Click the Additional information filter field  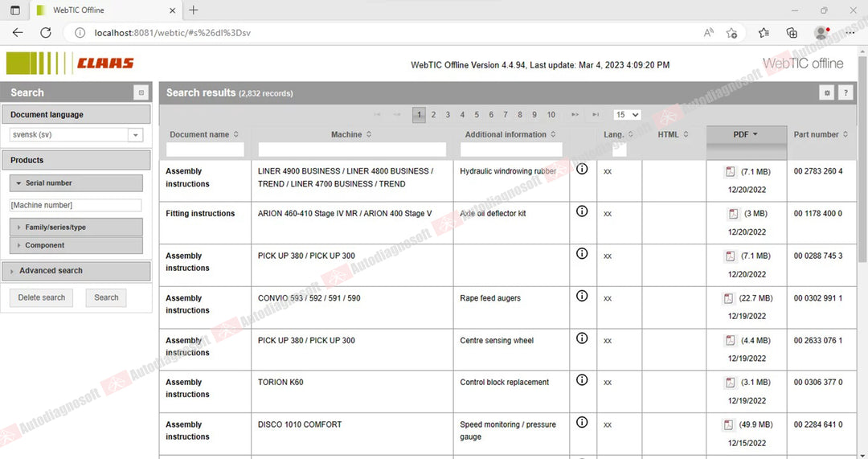click(511, 150)
